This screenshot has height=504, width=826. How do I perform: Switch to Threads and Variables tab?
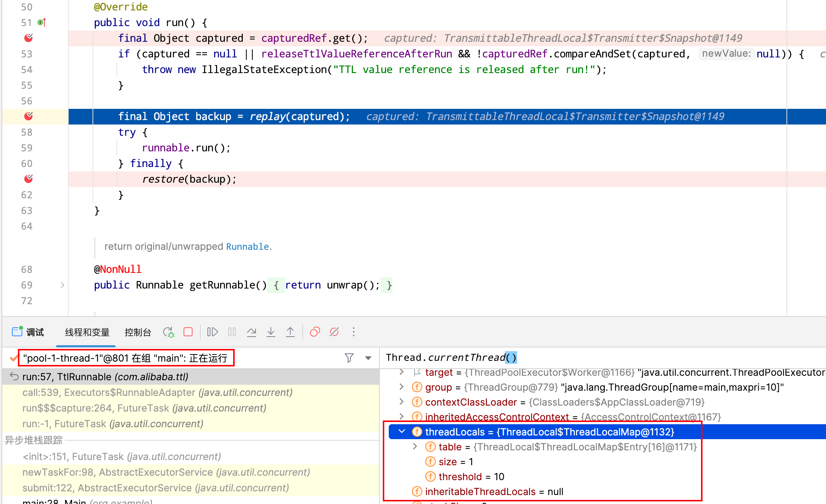(87, 332)
